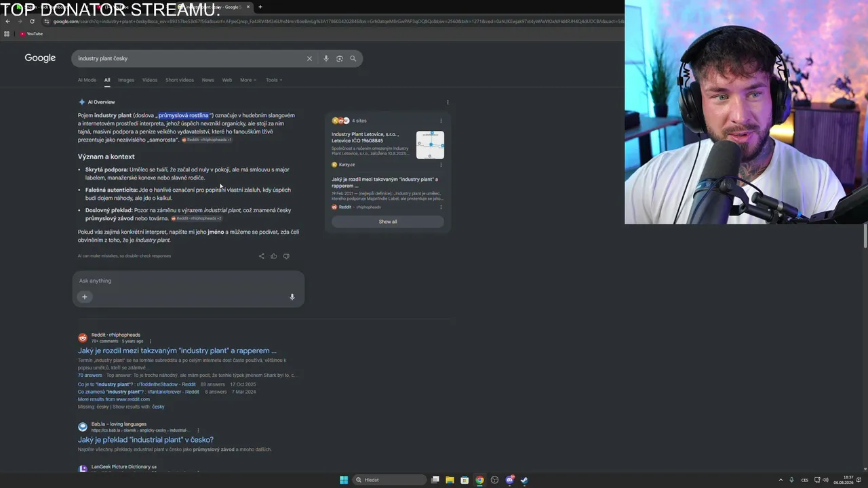The width and height of the screenshot is (868, 488).
Task: Switch to Videos results tab
Action: tap(150, 80)
